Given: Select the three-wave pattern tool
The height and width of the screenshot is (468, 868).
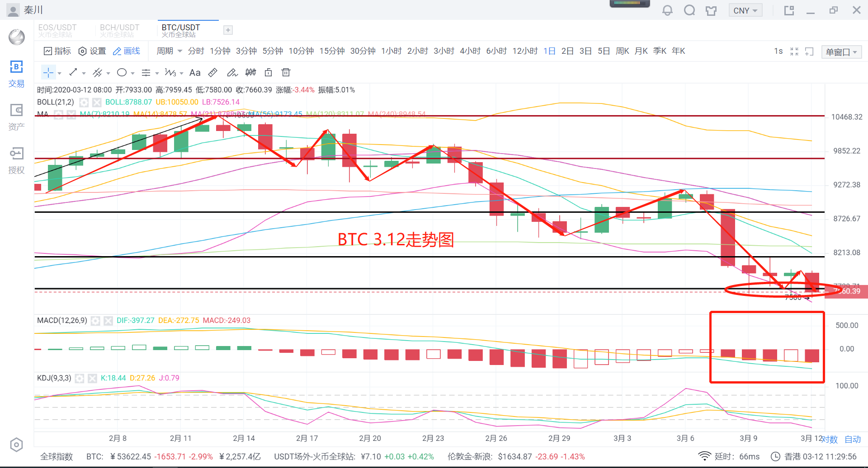Looking at the screenshot, I should click(170, 72).
